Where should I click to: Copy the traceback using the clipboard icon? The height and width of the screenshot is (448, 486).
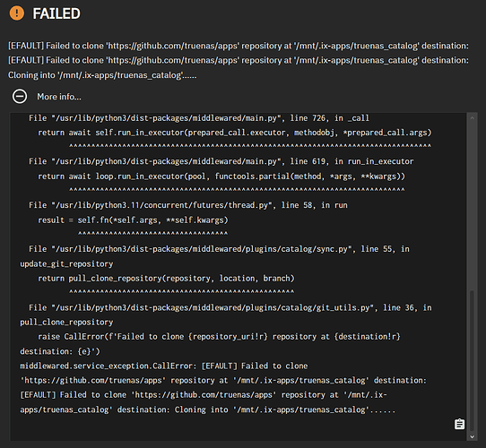(459, 424)
